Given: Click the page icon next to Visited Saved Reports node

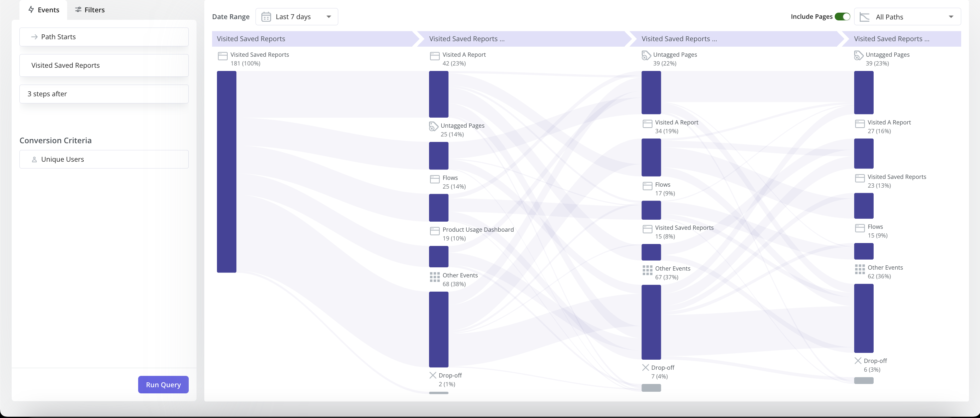Looking at the screenshot, I should click(x=222, y=55).
